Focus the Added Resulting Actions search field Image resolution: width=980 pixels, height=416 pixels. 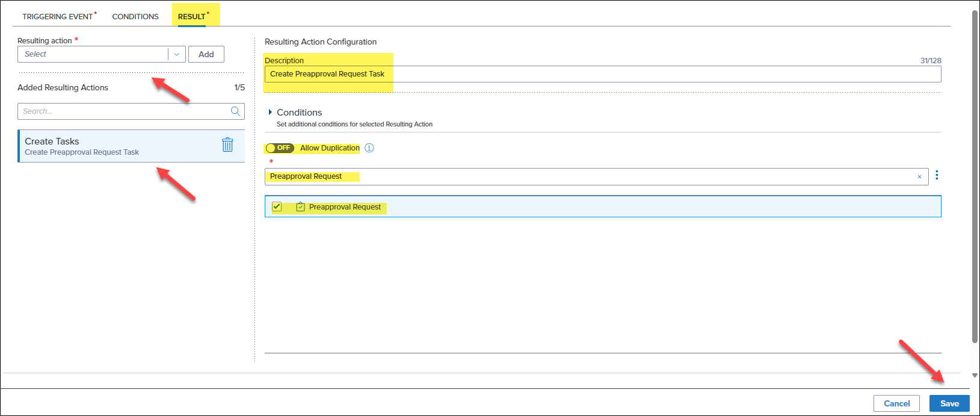click(123, 111)
